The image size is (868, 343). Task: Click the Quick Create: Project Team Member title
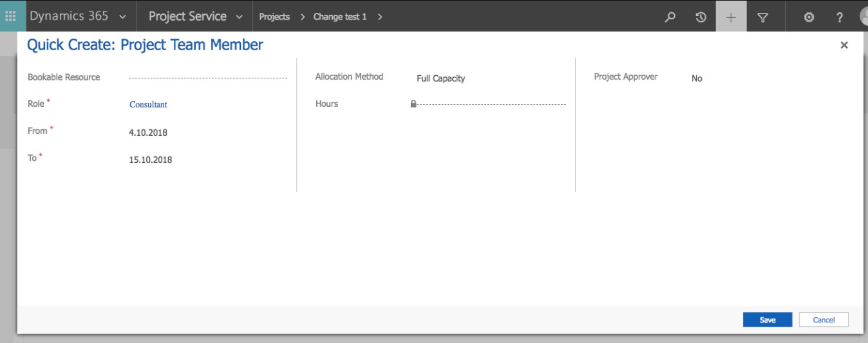tap(145, 45)
